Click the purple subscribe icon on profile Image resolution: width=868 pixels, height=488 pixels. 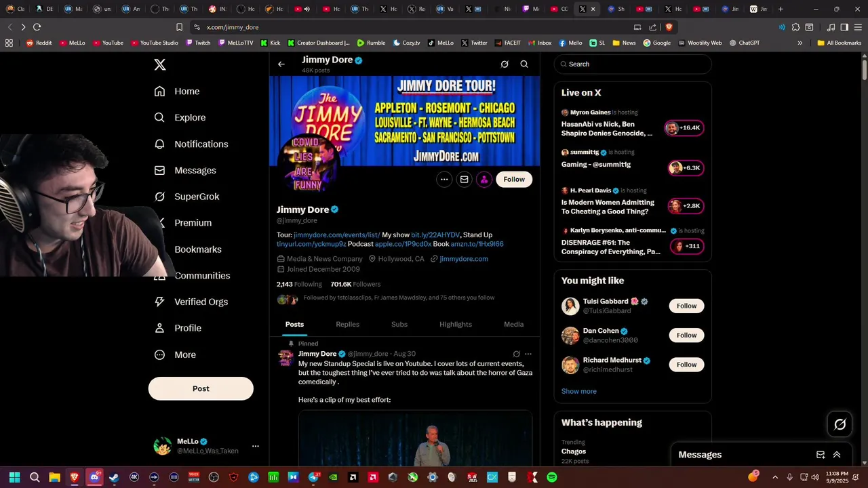click(x=484, y=180)
